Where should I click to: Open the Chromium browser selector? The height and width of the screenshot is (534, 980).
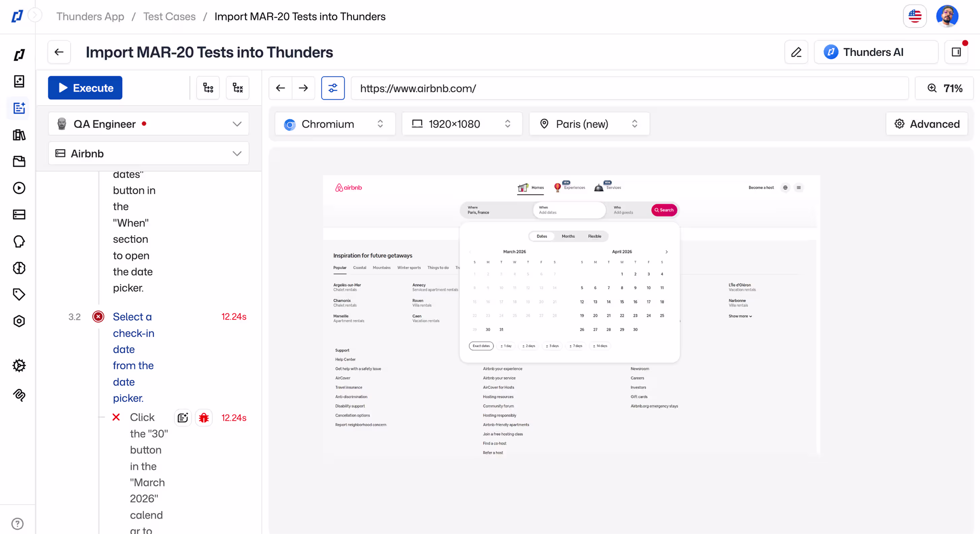point(335,124)
